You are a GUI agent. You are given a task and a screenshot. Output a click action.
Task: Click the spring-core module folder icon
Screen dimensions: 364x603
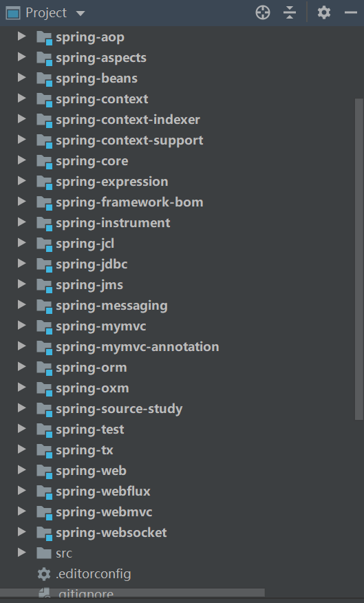click(x=44, y=162)
